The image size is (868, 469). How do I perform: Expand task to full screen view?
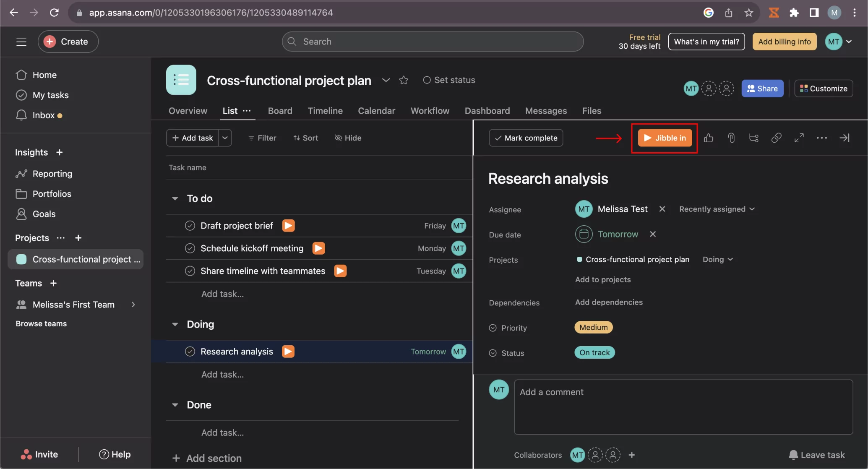pyautogui.click(x=799, y=138)
